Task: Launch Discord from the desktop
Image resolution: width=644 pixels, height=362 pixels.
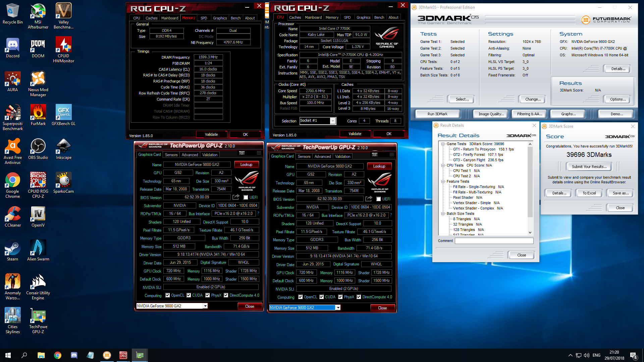Action: [x=12, y=48]
